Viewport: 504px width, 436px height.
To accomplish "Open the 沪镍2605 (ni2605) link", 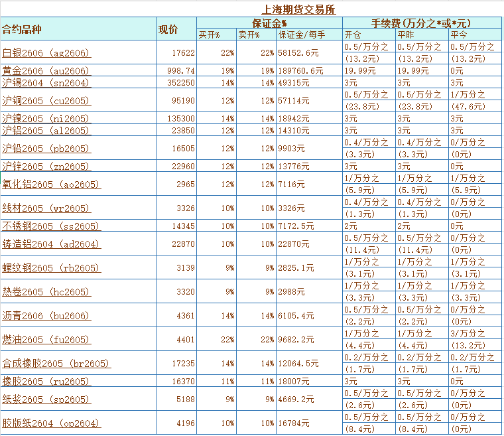I will (46, 118).
